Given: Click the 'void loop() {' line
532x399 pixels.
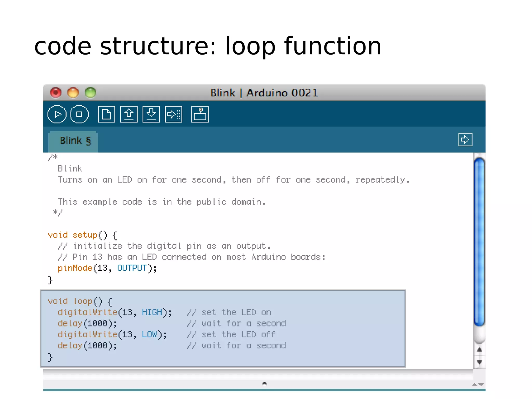Looking at the screenshot, I should (x=80, y=302).
